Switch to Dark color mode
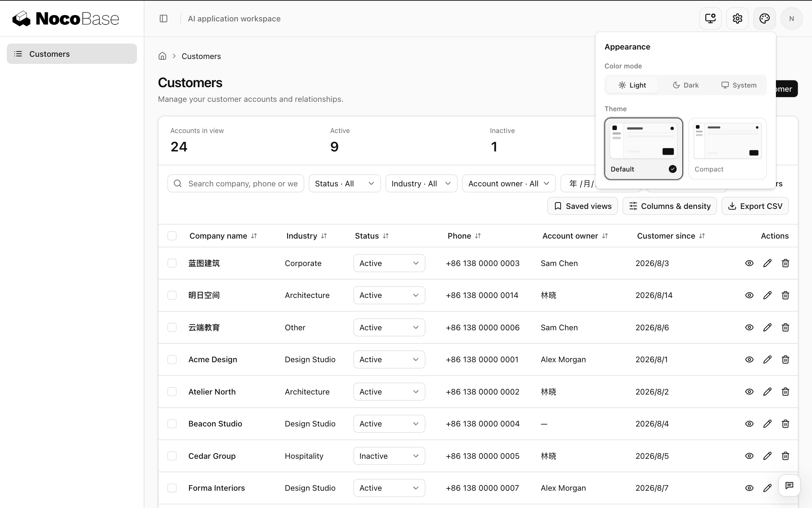The width and height of the screenshot is (812, 508). (686, 85)
